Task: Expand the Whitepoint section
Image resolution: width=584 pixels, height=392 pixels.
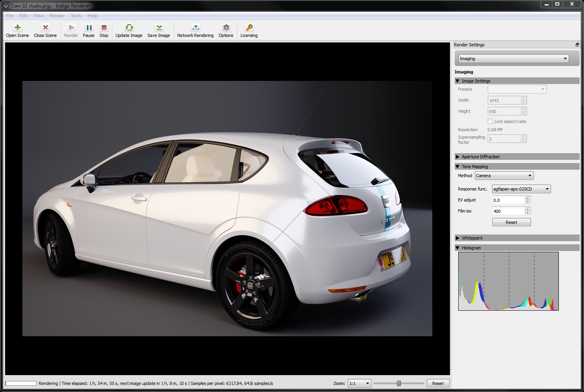Action: (457, 238)
